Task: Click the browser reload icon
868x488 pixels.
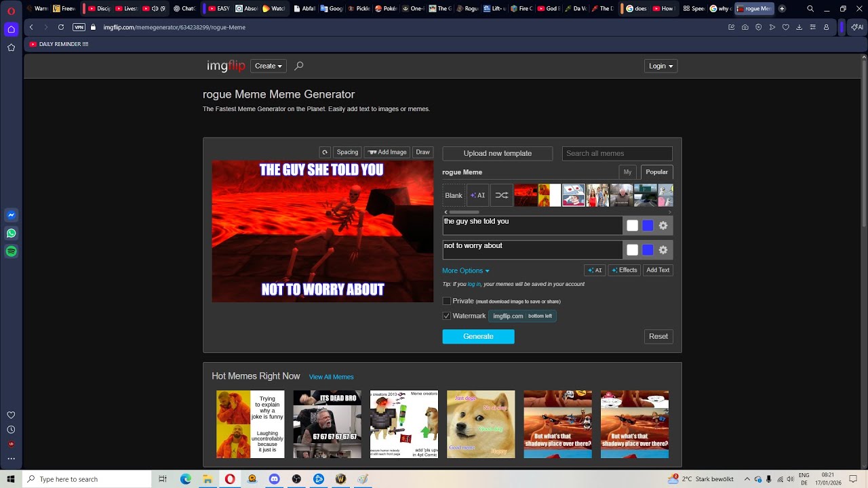Action: pos(61,27)
